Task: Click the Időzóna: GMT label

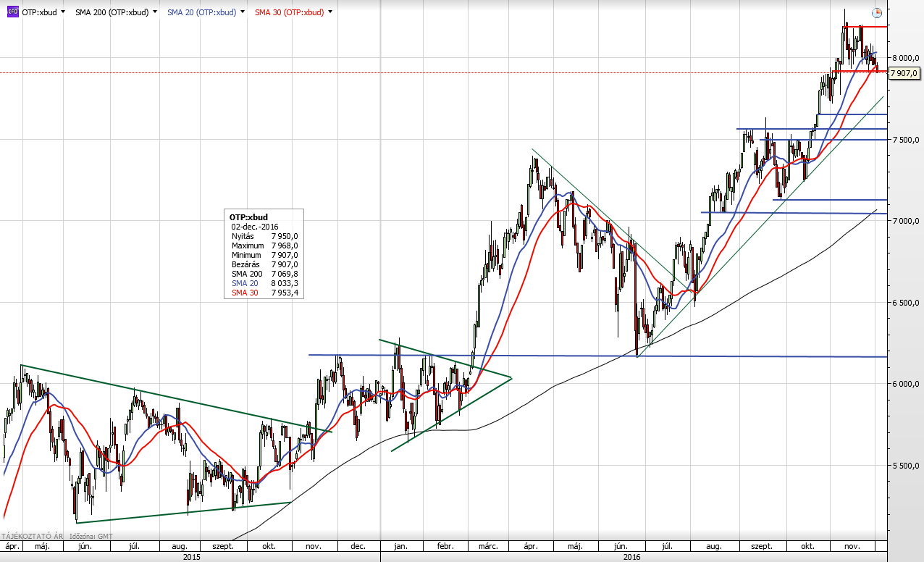Action: click(91, 536)
